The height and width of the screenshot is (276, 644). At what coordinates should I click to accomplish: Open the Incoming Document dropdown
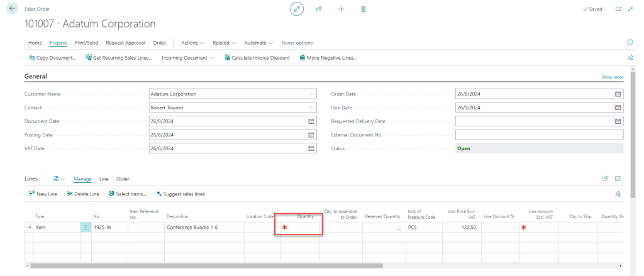(x=187, y=58)
